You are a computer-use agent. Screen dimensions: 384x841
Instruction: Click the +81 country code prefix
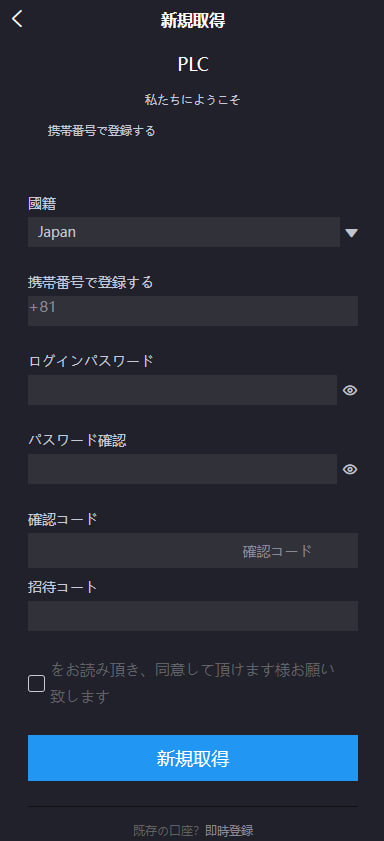tap(42, 308)
